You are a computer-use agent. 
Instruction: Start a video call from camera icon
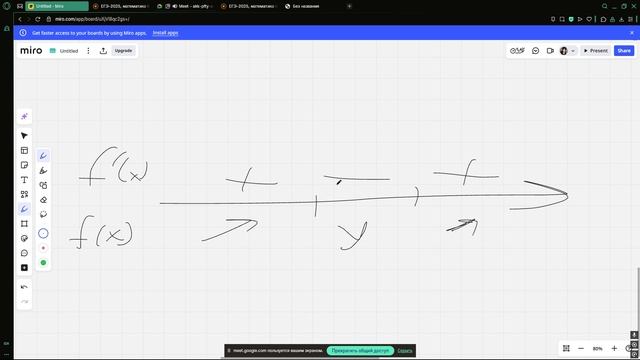550,51
